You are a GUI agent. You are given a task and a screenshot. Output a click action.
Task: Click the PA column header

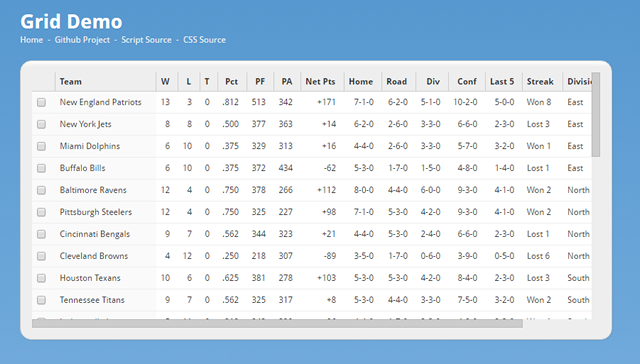click(287, 82)
